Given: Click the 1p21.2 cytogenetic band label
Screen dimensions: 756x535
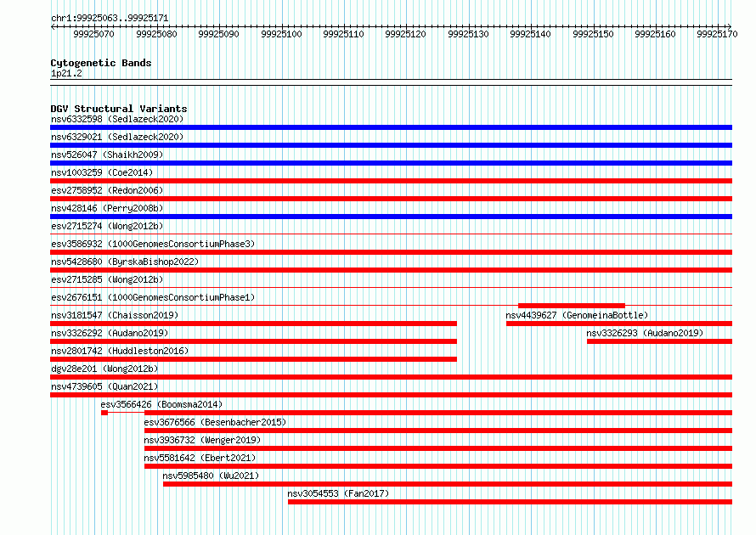Looking at the screenshot, I should 66,74.
